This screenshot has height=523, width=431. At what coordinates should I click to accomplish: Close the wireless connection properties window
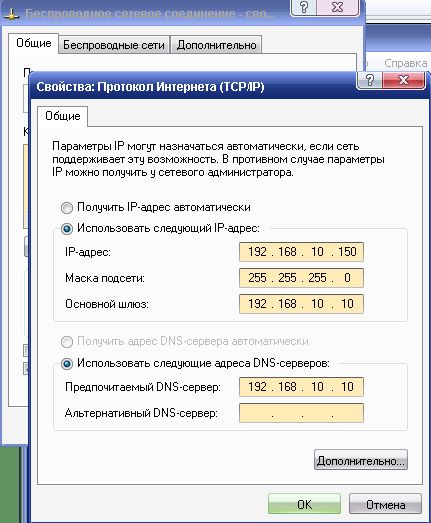[x=338, y=7]
